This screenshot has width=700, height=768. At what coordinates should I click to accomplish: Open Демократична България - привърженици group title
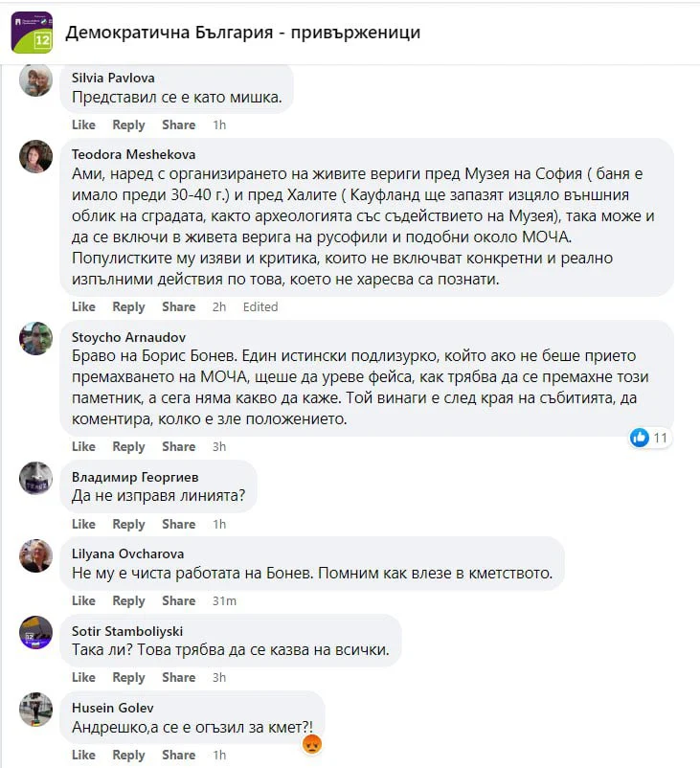point(242,34)
